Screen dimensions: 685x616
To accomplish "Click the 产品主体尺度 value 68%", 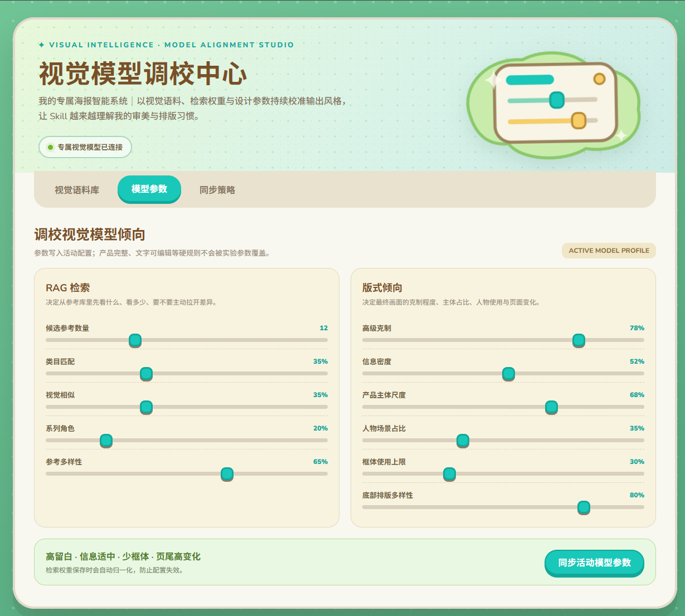I will point(637,395).
